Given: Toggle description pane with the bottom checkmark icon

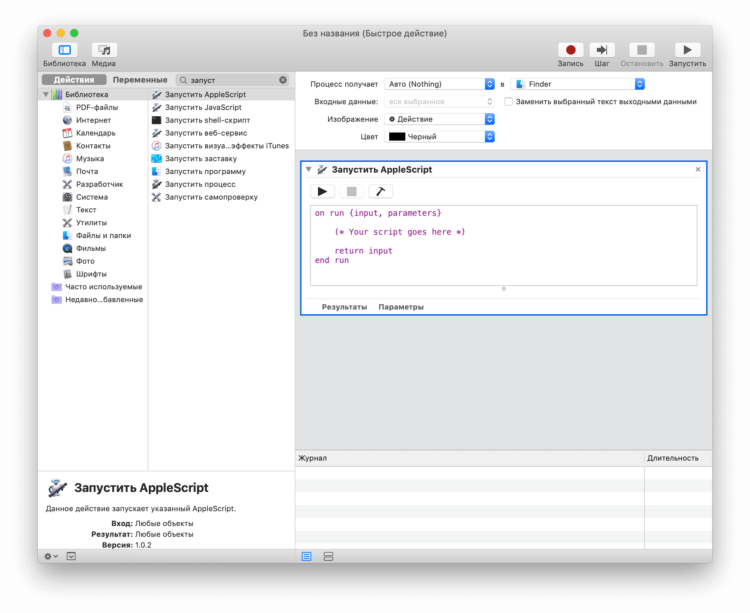Looking at the screenshot, I should tap(71, 556).
